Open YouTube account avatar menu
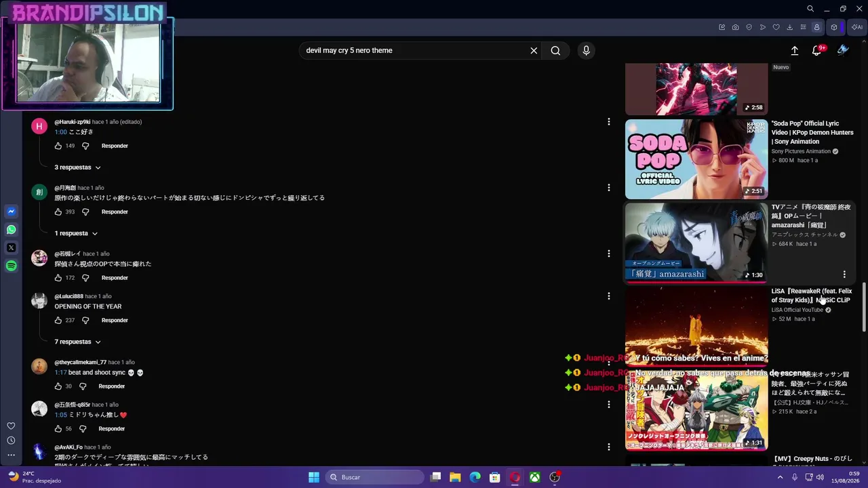Image resolution: width=868 pixels, height=488 pixels. [843, 50]
